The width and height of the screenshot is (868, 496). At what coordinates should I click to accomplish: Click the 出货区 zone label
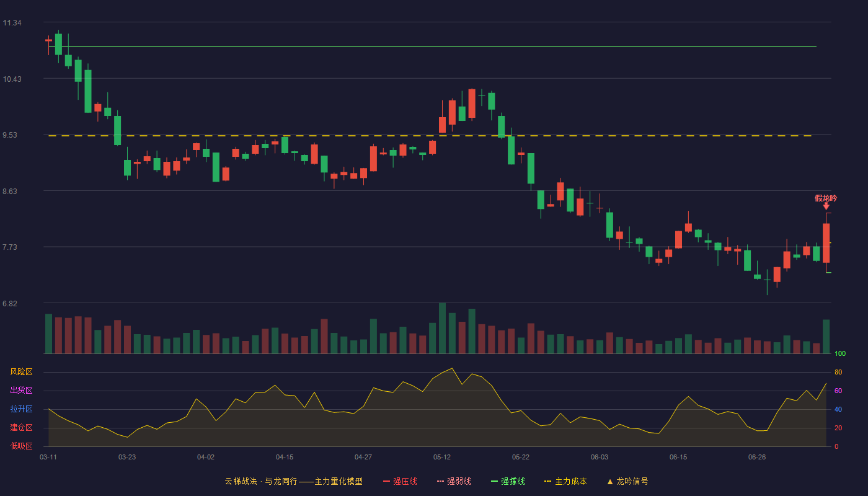pos(22,391)
